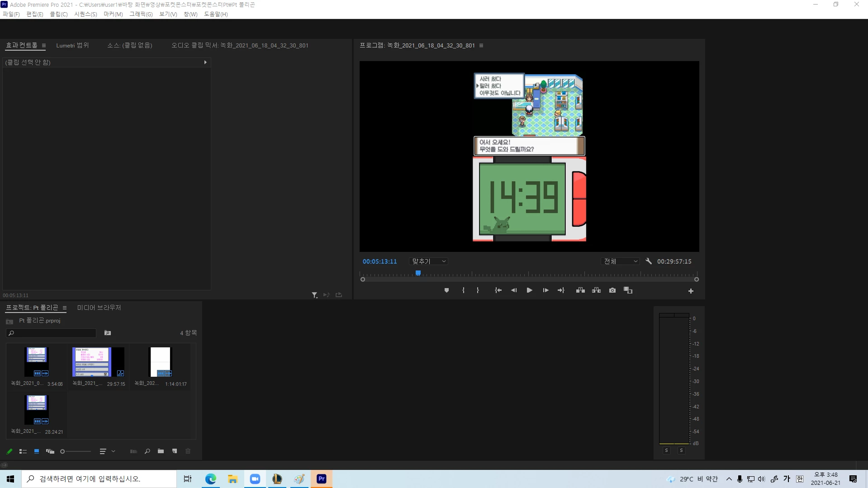This screenshot has width=868, height=488.
Task: Click the program monitor playhead marker
Action: (418, 273)
